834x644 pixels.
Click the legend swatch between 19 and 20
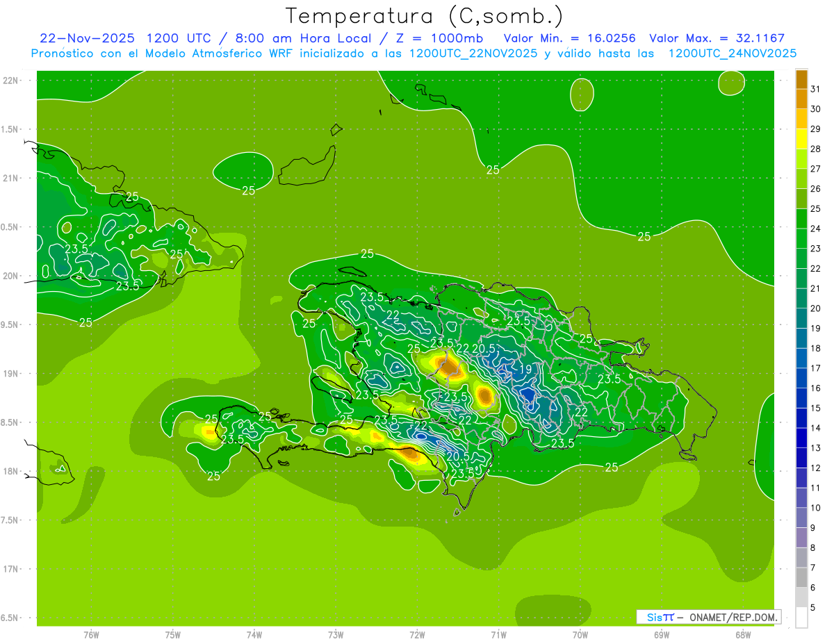click(x=801, y=319)
